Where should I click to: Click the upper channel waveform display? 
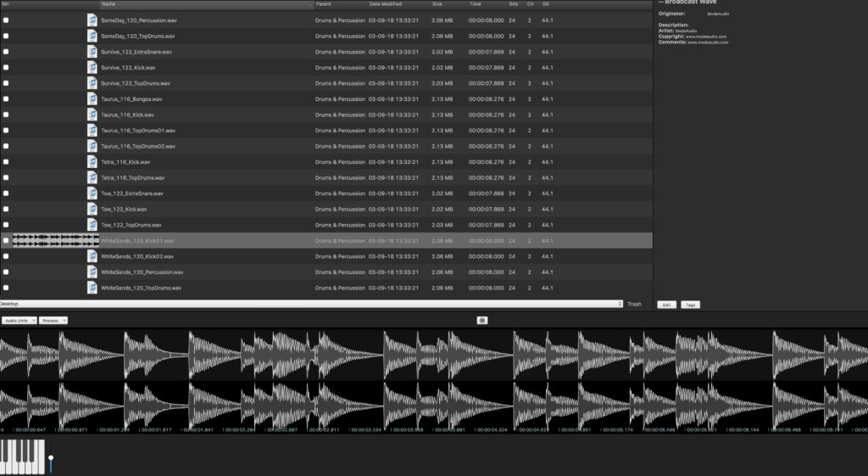(x=434, y=354)
